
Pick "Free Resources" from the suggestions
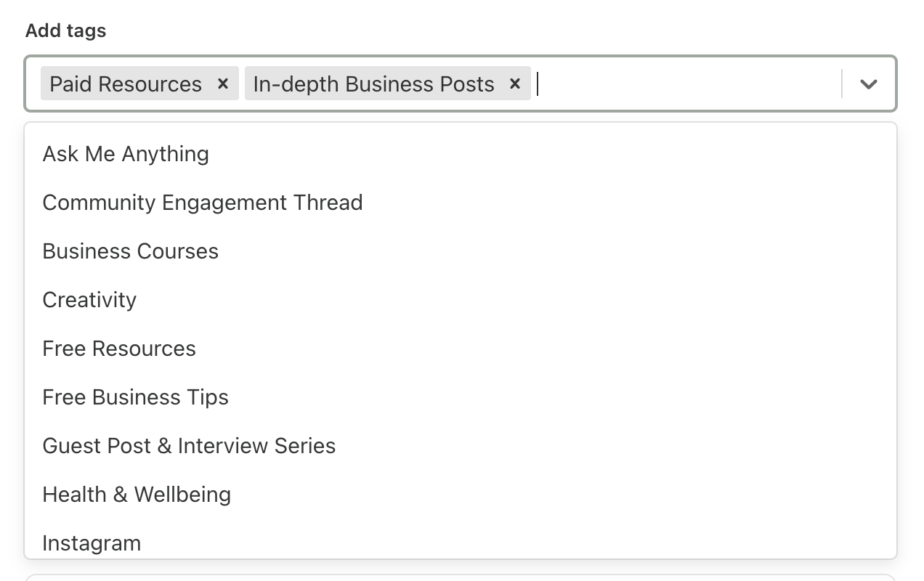click(x=119, y=349)
